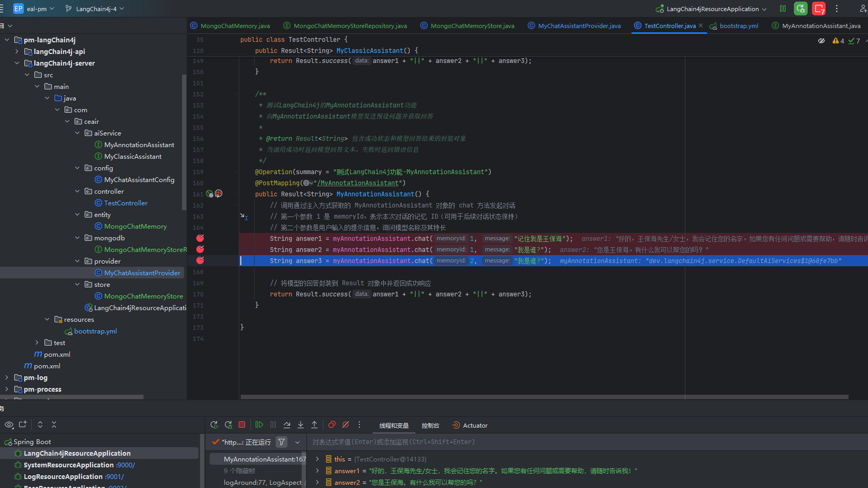The width and height of the screenshot is (868, 488).
Task: Select the 线程和变量 tab
Action: coord(394,426)
